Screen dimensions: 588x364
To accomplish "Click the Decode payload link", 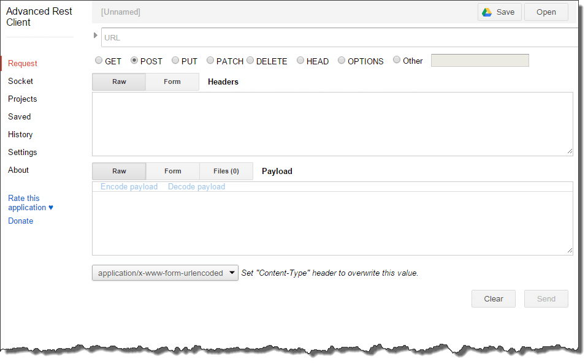I will coord(196,187).
